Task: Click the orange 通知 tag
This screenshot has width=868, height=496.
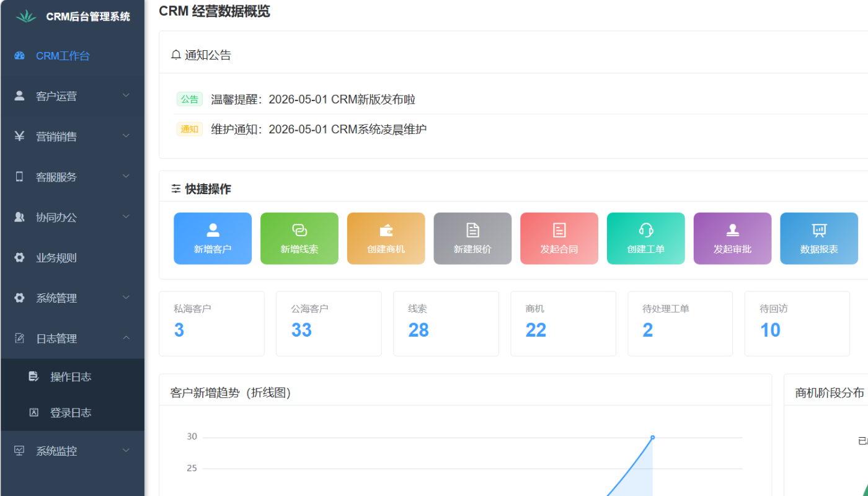Action: 190,129
